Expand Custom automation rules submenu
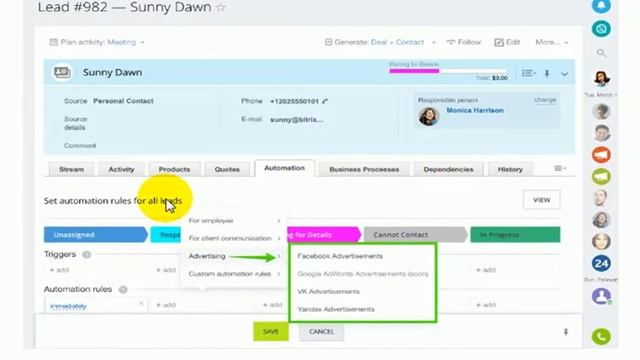Image resolution: width=640 pixels, height=360 pixels. pyautogui.click(x=234, y=274)
